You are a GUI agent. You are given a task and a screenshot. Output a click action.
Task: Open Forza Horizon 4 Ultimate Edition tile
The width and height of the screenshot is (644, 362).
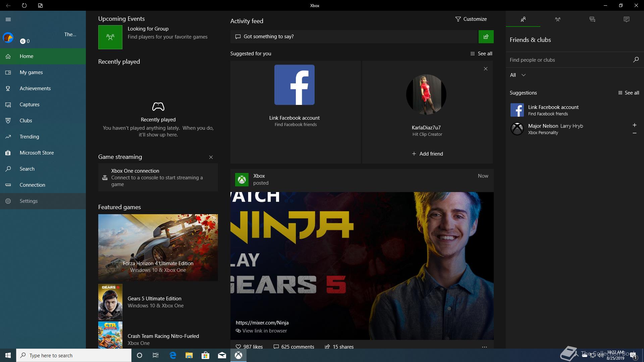point(158,247)
